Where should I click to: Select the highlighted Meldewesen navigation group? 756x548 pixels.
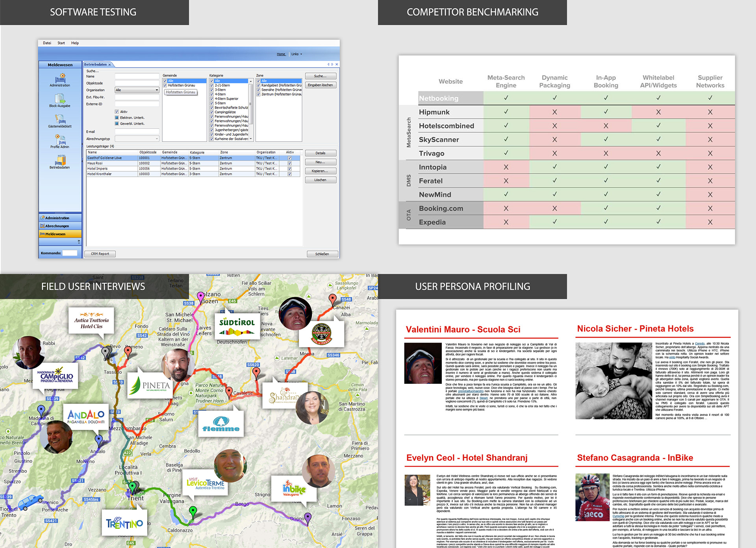(x=60, y=234)
